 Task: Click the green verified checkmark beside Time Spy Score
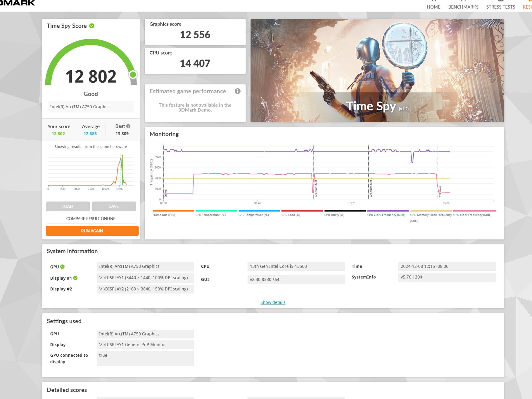(92, 26)
